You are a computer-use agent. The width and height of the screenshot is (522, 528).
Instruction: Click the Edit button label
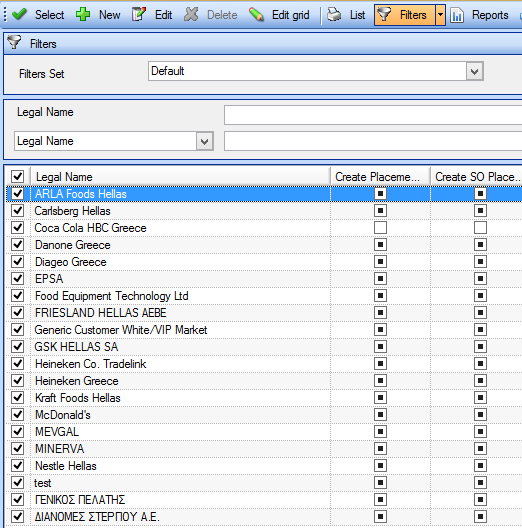coord(163,15)
